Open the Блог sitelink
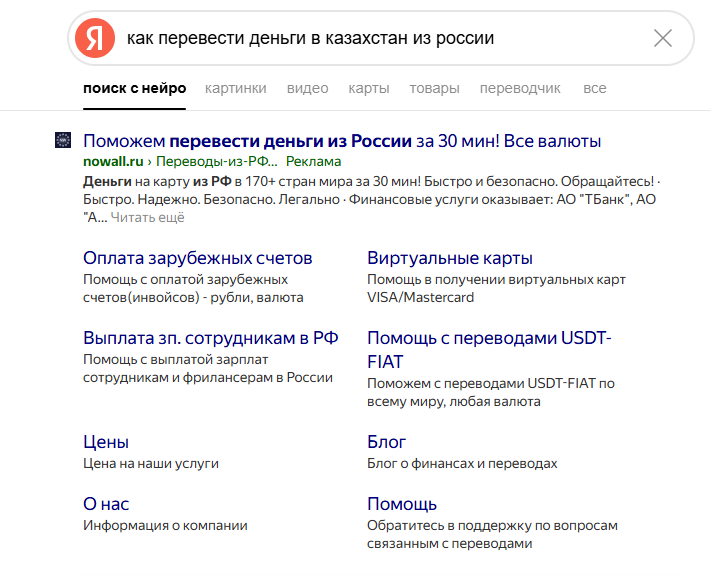The height and width of the screenshot is (575, 710). pos(386,442)
